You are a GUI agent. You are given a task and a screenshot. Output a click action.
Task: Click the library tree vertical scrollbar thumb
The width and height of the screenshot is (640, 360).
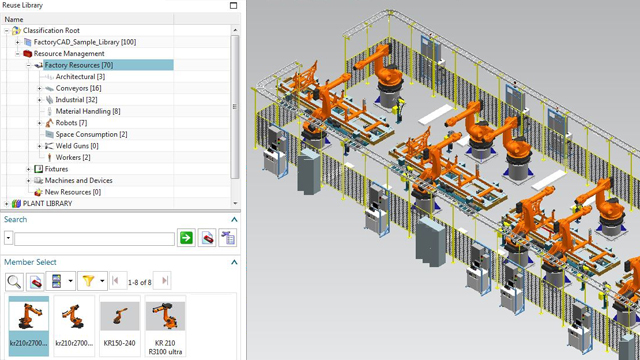(x=235, y=107)
